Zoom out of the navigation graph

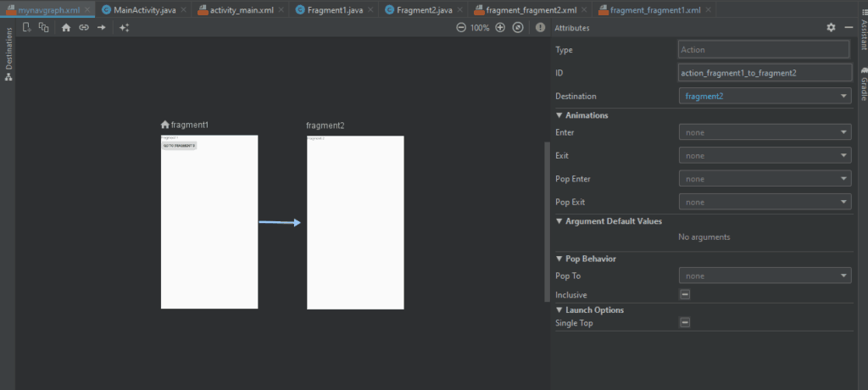(x=461, y=27)
